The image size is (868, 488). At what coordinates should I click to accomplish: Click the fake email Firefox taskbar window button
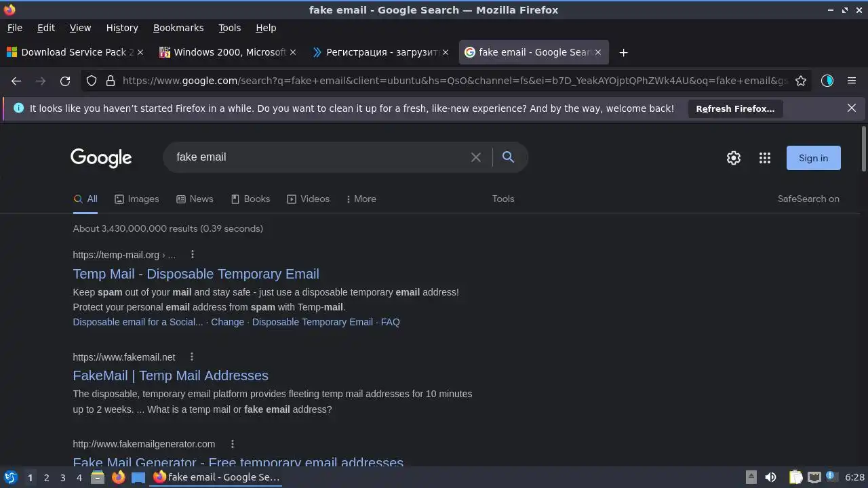(217, 477)
